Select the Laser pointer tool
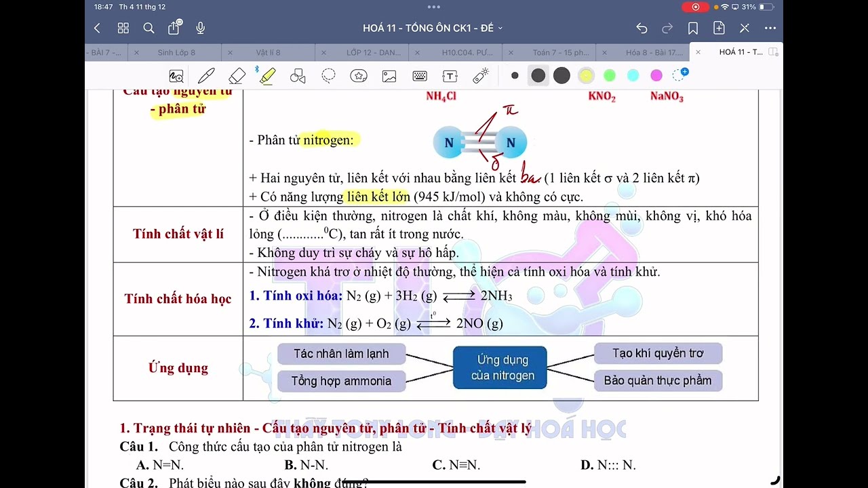 (481, 76)
